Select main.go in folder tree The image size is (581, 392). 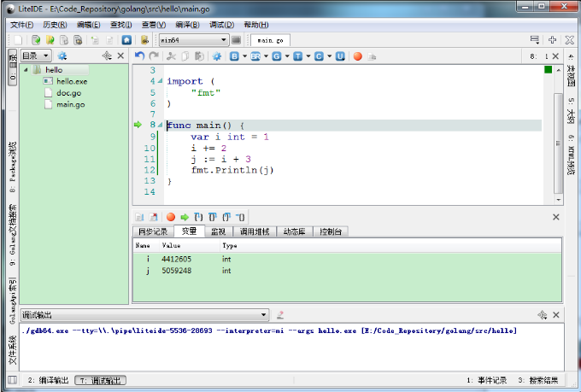pyautogui.click(x=70, y=104)
